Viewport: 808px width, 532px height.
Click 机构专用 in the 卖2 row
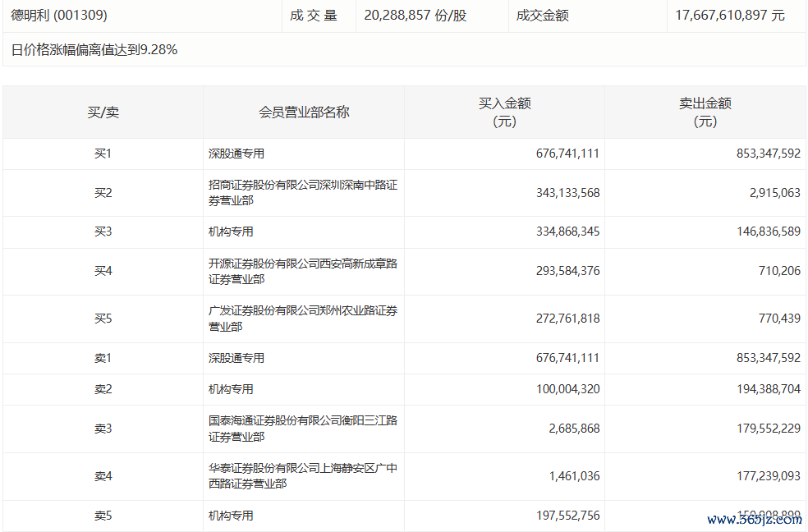231,389
